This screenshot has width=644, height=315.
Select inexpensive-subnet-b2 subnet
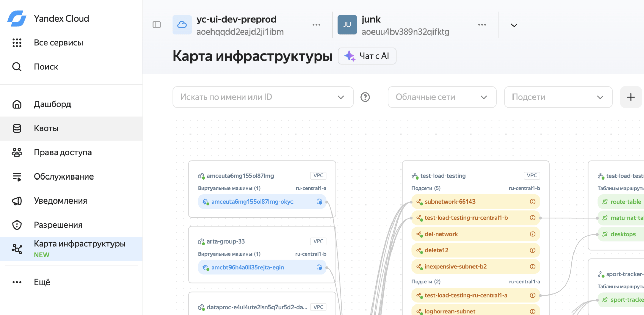476,267
